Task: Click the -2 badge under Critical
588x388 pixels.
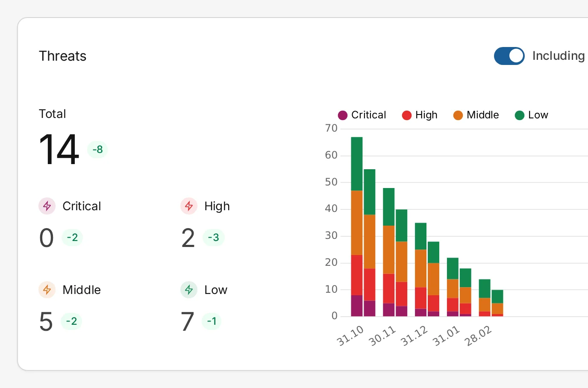Action: pos(72,237)
